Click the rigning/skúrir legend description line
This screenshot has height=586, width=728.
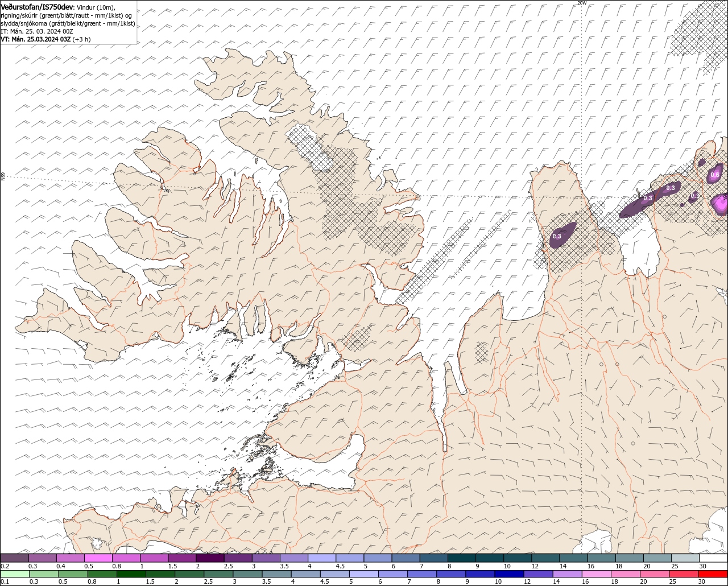pos(67,15)
